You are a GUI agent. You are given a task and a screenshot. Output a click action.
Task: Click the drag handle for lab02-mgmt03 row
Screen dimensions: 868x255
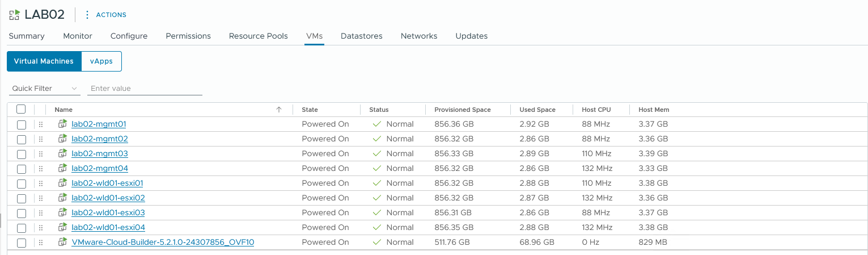pos(40,153)
